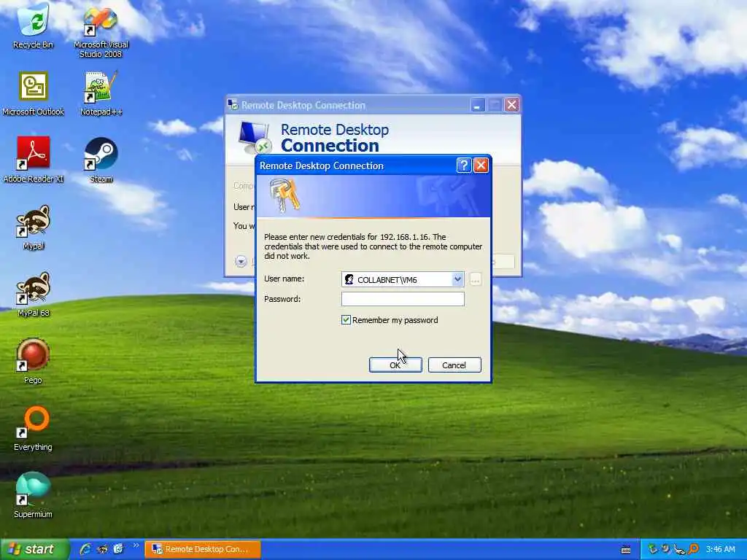Click the keys icon in the credentials dialog
747x560 pixels.
[x=285, y=195]
